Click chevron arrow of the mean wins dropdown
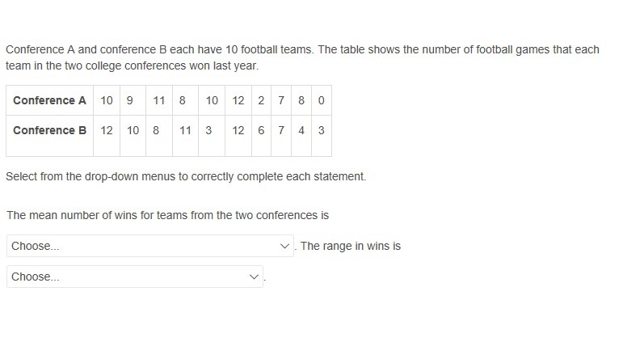 click(284, 246)
